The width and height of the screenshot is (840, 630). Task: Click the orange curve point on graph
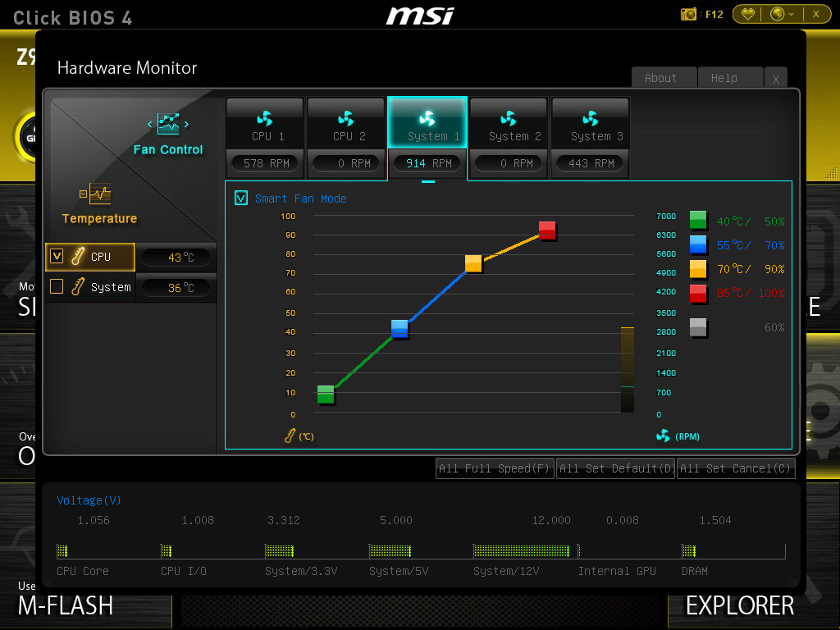[x=473, y=263]
